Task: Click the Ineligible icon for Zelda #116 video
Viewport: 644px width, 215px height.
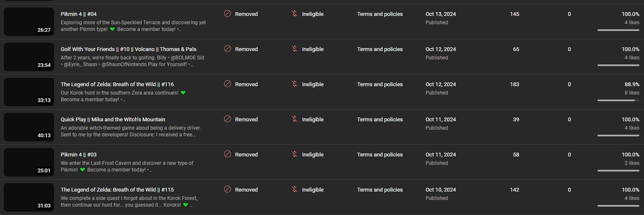Action: click(294, 84)
